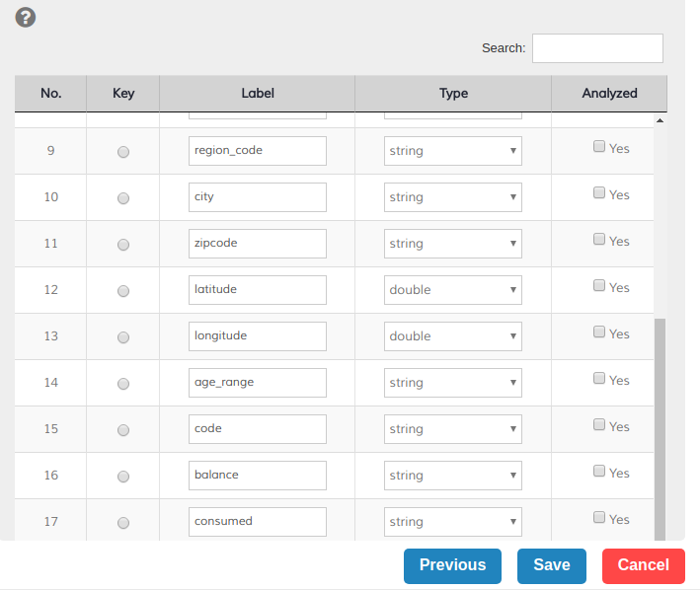
Task: Check Analyzed for the age_range row
Action: (x=599, y=379)
